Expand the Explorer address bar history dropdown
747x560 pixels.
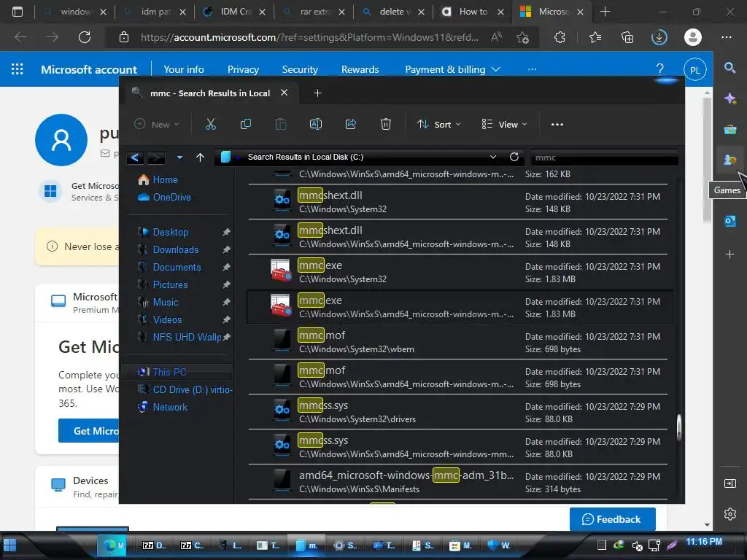pyautogui.click(x=493, y=157)
